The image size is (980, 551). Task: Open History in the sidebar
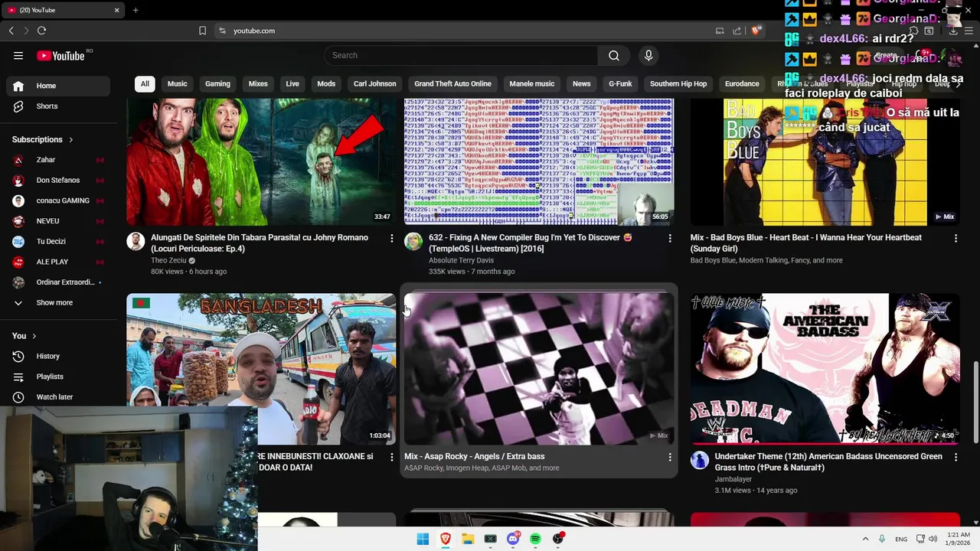(x=57, y=356)
